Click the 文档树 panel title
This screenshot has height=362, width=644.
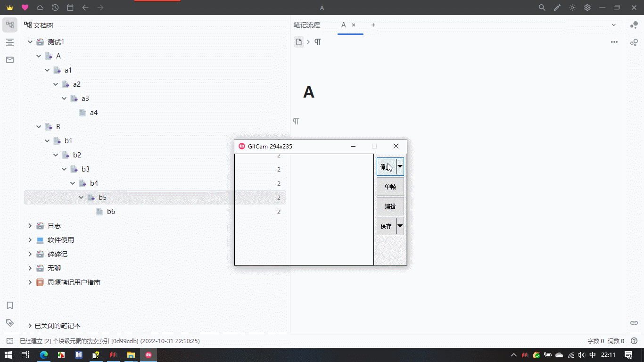(43, 25)
